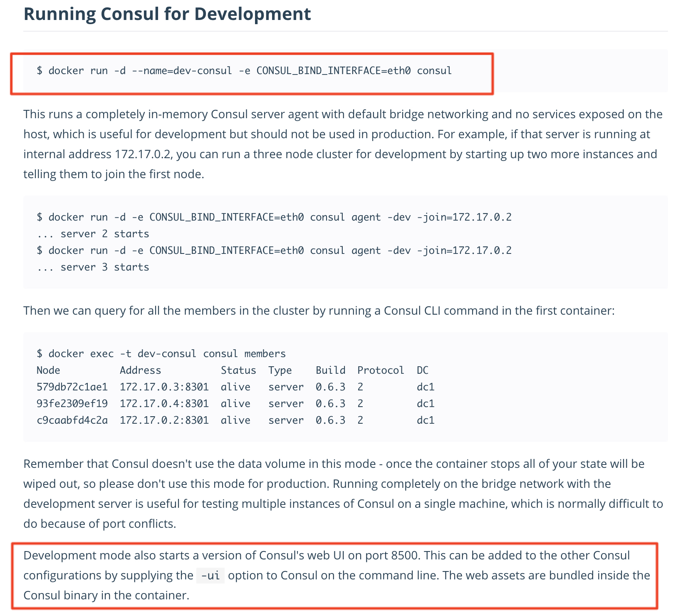Click the "Running Consul for Development" heading
Screen dimensions: 688x616
click(x=167, y=14)
